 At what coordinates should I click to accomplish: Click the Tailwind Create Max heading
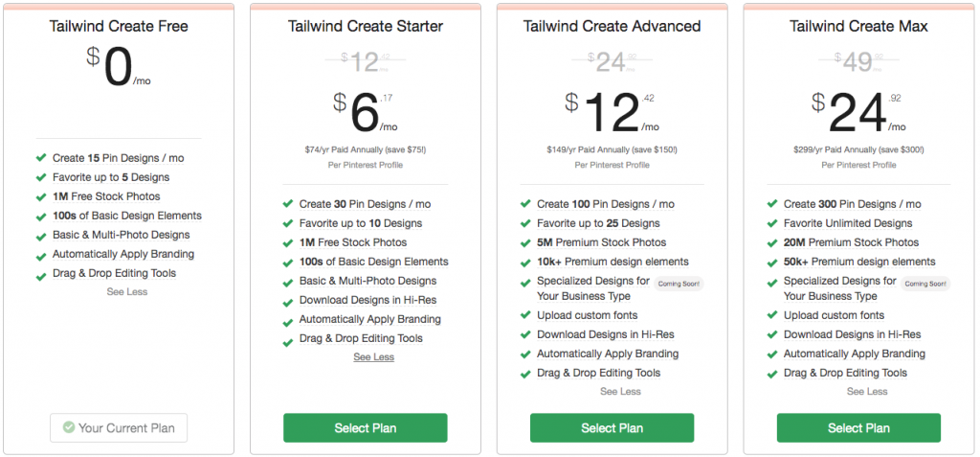[x=858, y=26]
